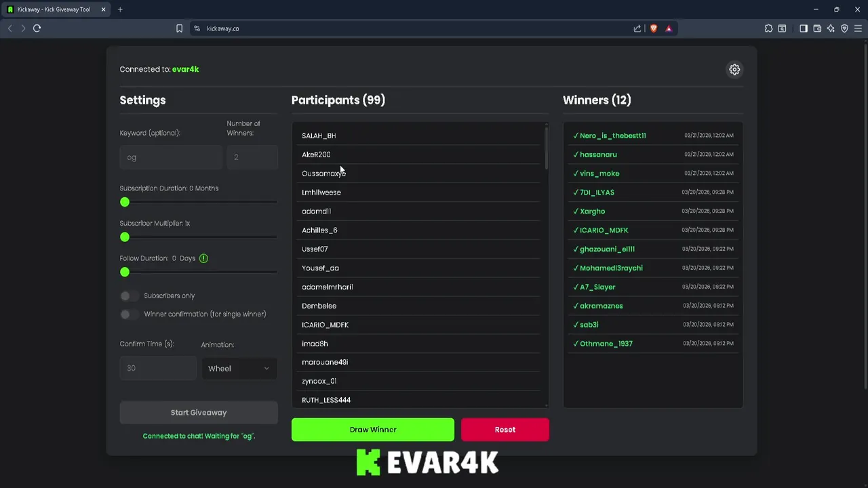
Task: Bookmark this page icon
Action: click(x=179, y=28)
